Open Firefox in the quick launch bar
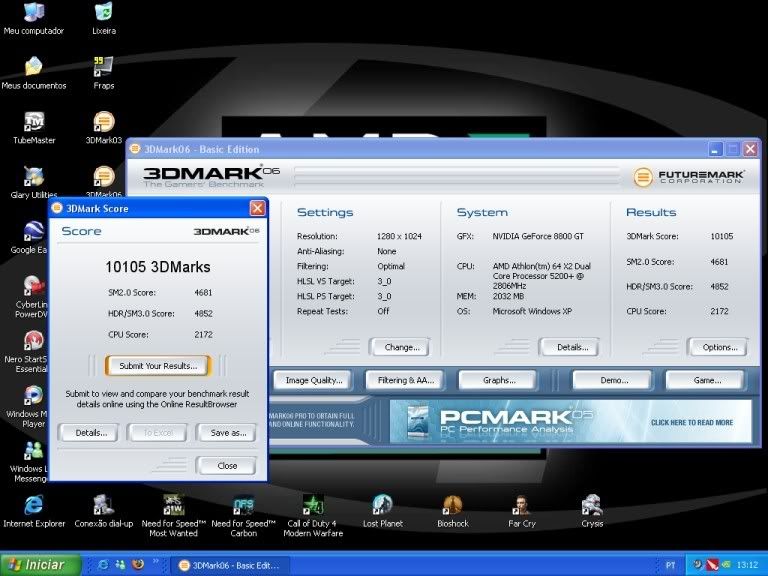Image resolution: width=768 pixels, height=576 pixels. click(x=138, y=565)
